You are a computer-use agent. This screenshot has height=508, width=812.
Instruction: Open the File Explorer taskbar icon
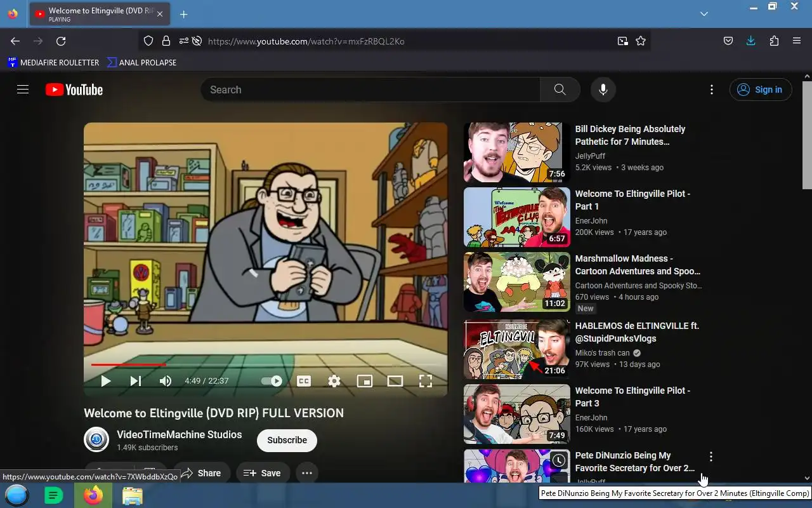[x=132, y=496]
